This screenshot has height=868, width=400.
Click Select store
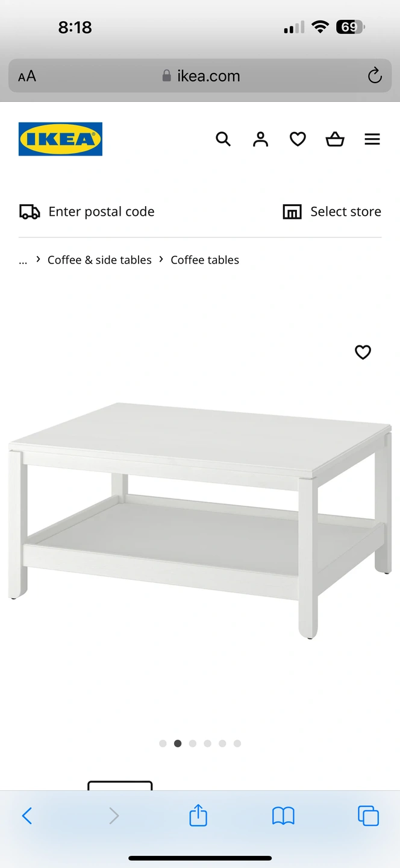(x=332, y=212)
